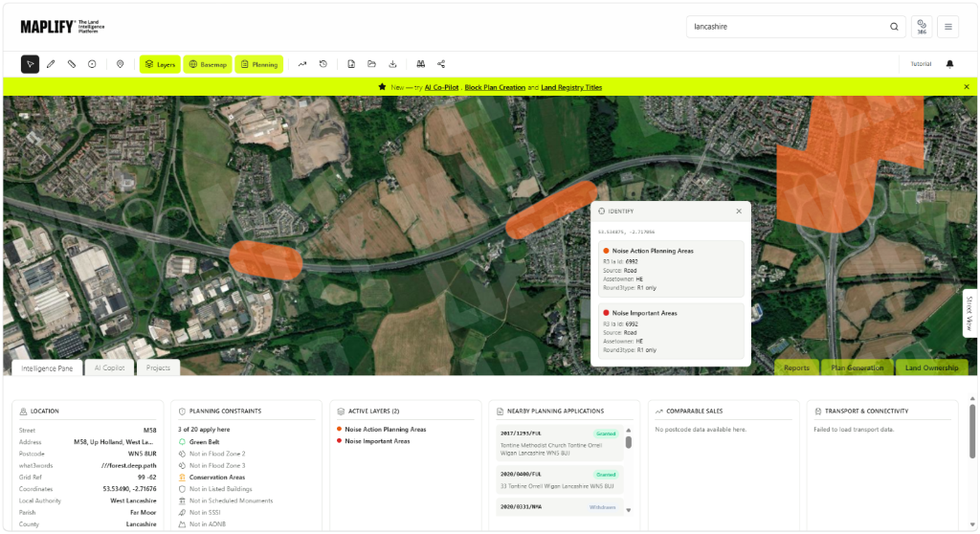Open the Planning menu

tap(258, 64)
